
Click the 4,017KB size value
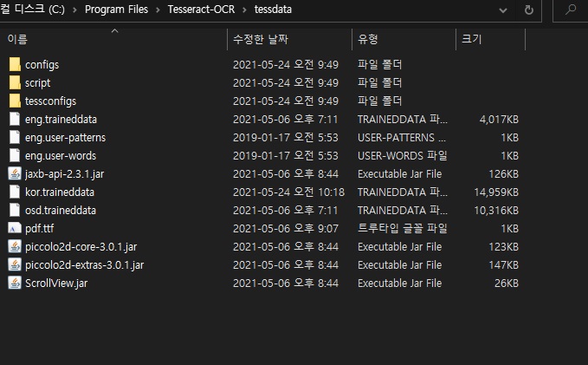499,120
